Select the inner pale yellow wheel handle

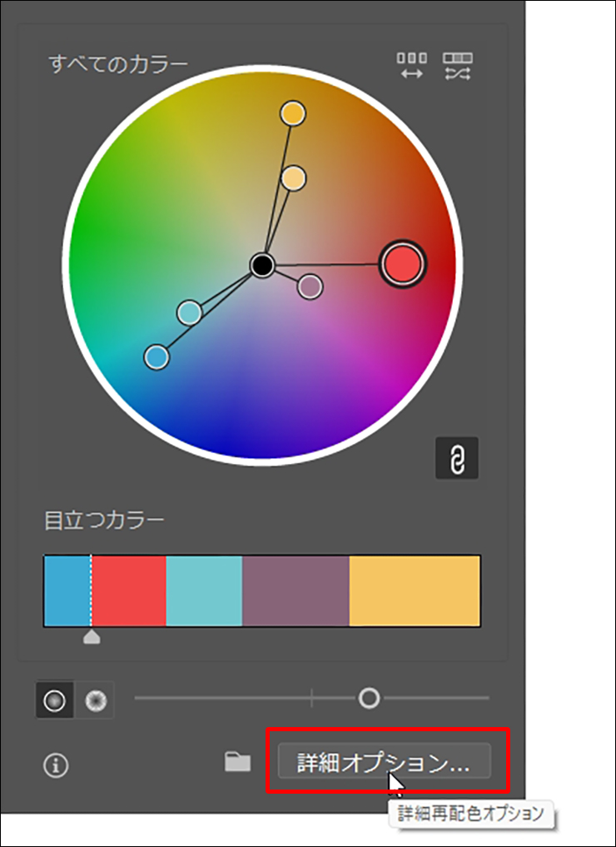tap(293, 177)
